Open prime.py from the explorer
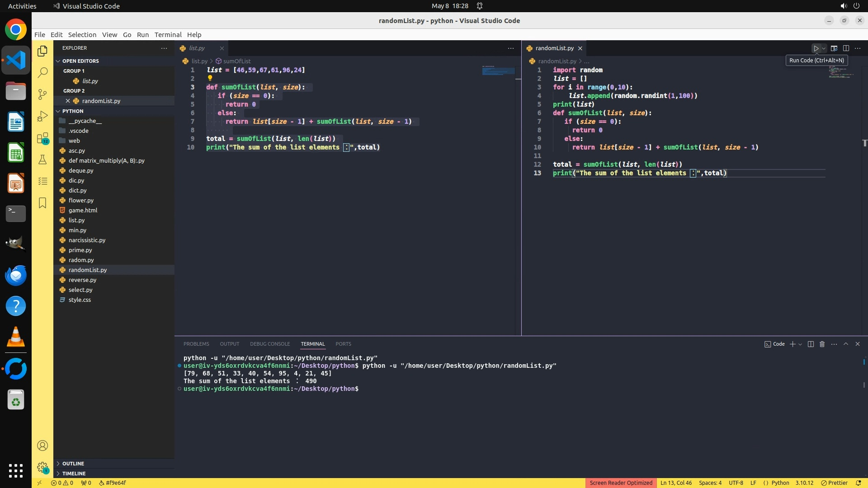Viewport: 868px width, 488px height. pyautogui.click(x=80, y=250)
